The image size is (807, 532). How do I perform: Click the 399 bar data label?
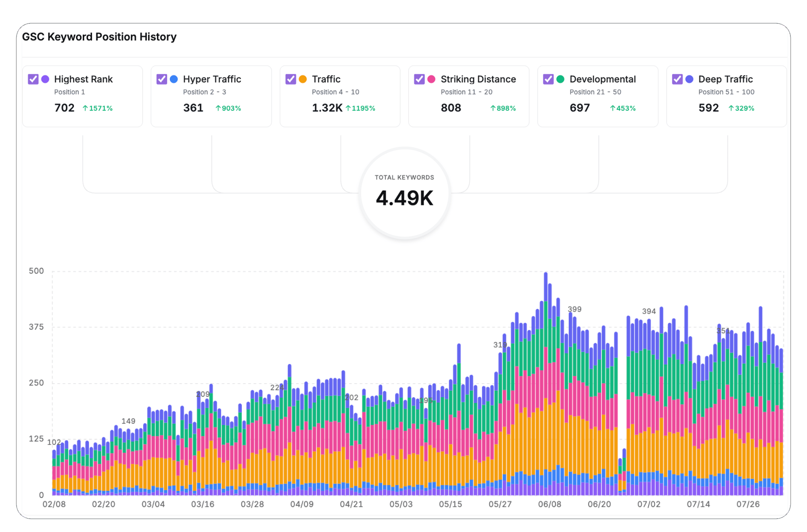(575, 309)
